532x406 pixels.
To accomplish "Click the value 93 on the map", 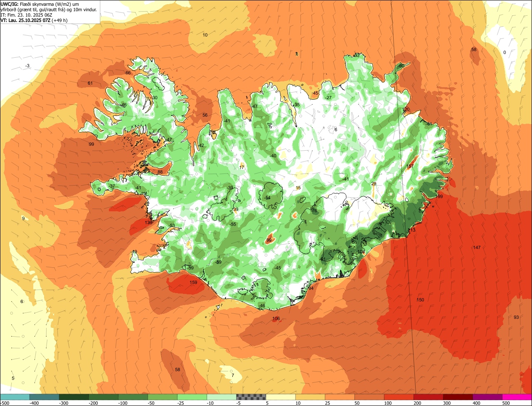I will pyautogui.click(x=516, y=317).
